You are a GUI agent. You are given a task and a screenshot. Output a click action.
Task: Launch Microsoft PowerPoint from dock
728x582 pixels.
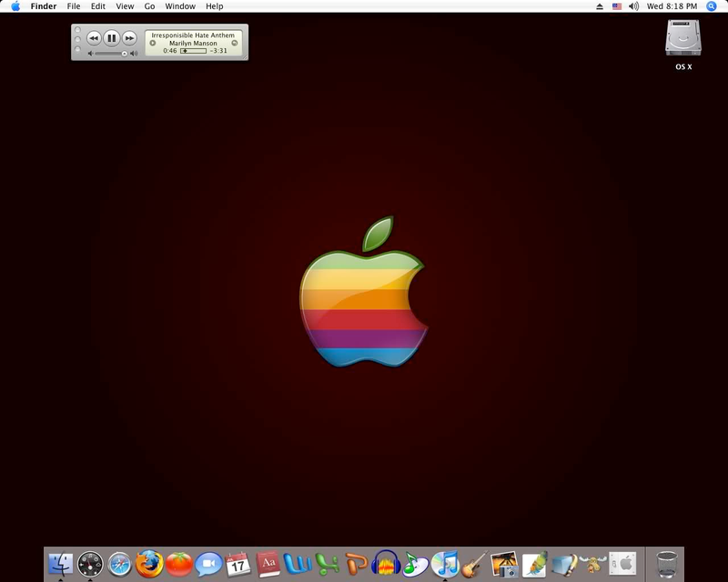click(x=357, y=564)
